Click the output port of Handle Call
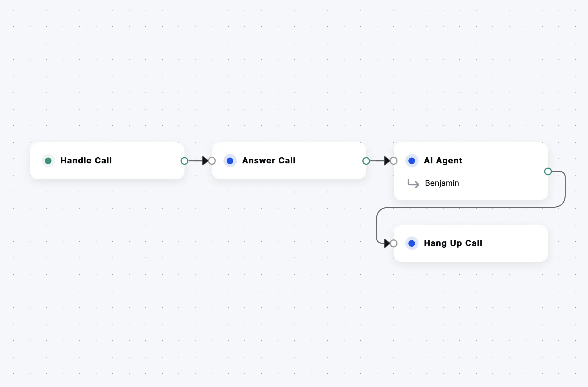Viewport: 588px width, 387px height. point(184,161)
